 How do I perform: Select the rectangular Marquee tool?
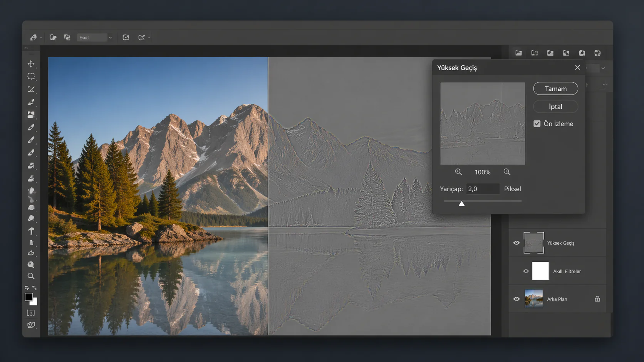pyautogui.click(x=31, y=76)
